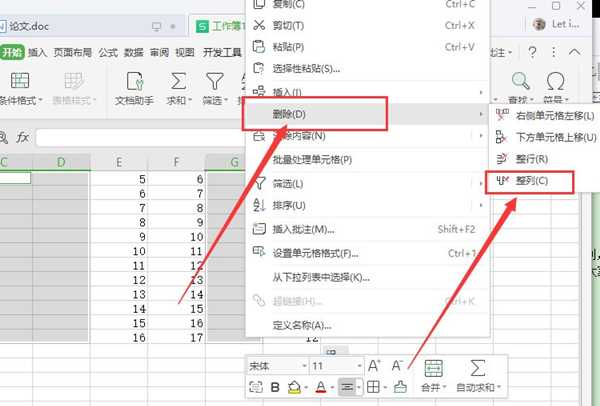Switch to the 页面布局 ribbon tab
This screenshot has height=406, width=600.
[75, 53]
